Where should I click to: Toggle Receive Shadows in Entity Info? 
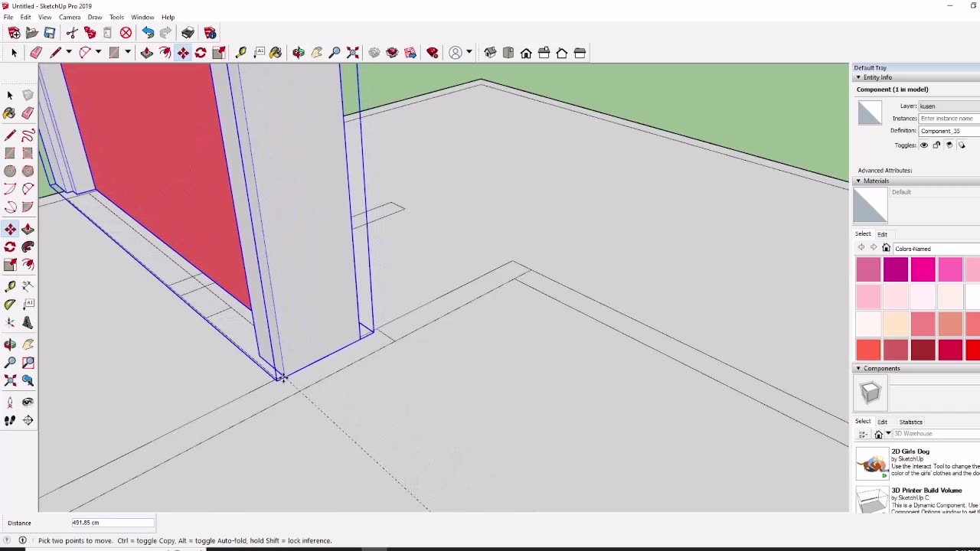coord(949,145)
